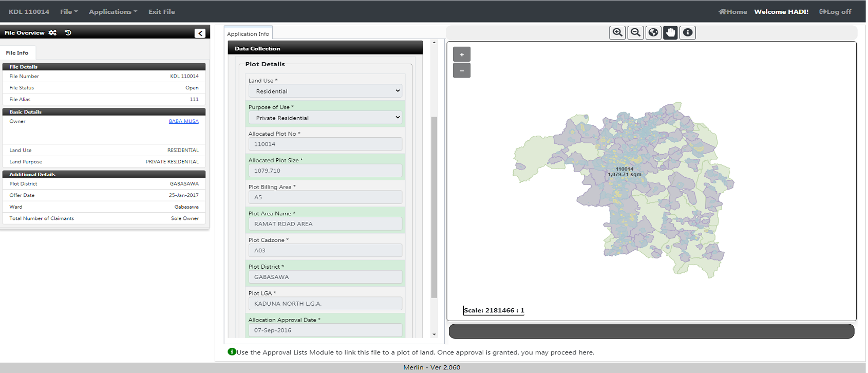Image resolution: width=868 pixels, height=373 pixels.
Task: Select the Application Info tab
Action: (248, 34)
